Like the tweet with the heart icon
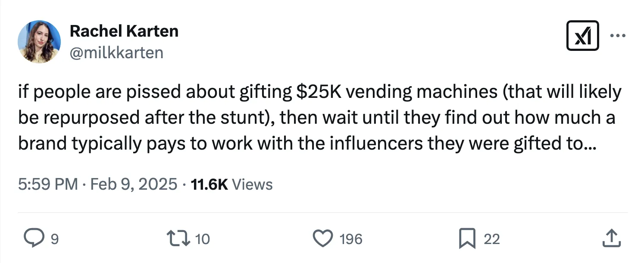Image resolution: width=644 pixels, height=263 pixels. pyautogui.click(x=323, y=238)
